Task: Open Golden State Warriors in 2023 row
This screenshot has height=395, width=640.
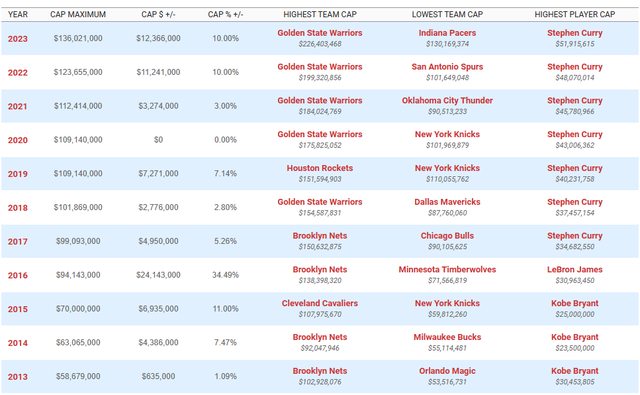Action: [320, 33]
